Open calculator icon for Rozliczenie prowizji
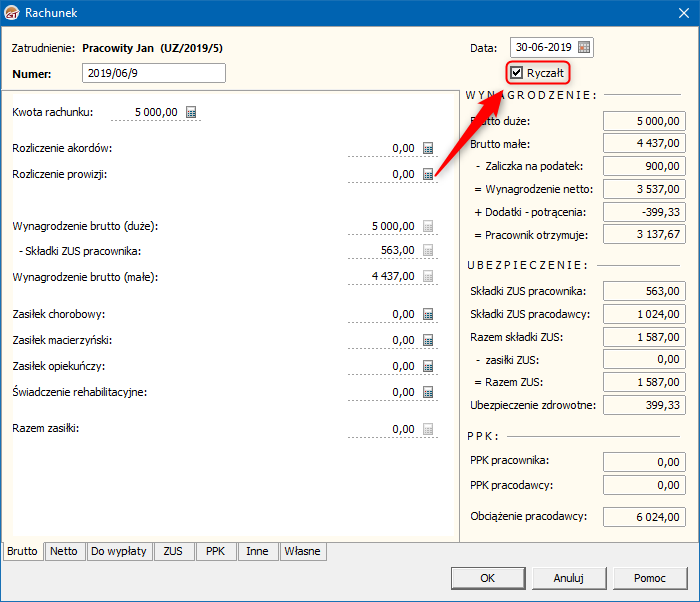 tap(428, 174)
